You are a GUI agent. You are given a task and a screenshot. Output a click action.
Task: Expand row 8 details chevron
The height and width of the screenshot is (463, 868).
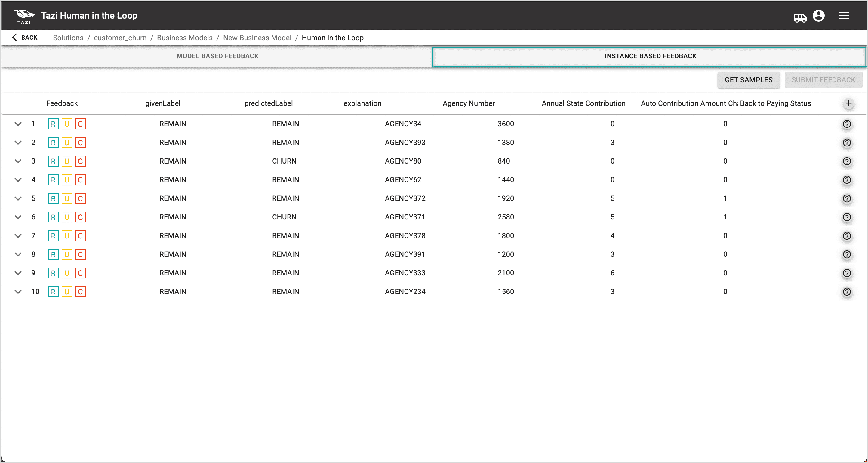tap(18, 254)
